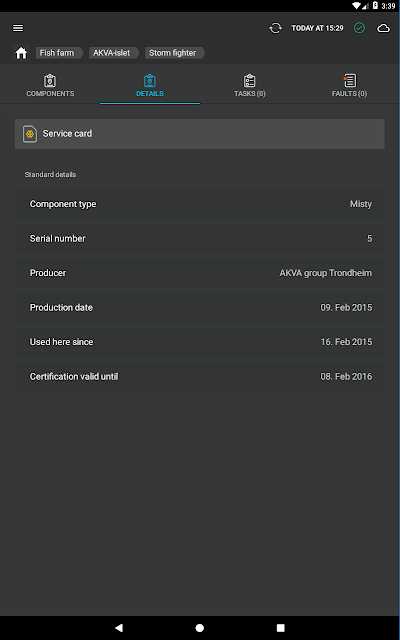Navigate to AKVA-islet breadcrumb
The width and height of the screenshot is (400, 640).
tap(113, 53)
